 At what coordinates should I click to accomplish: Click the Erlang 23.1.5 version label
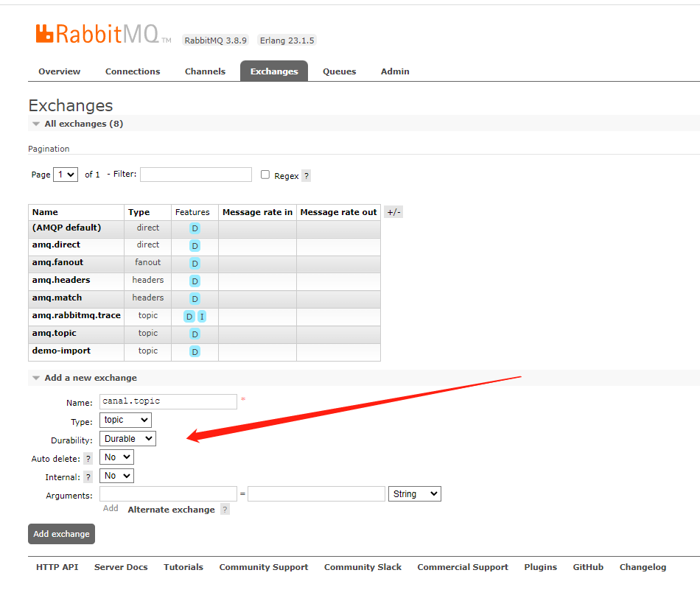coord(287,41)
